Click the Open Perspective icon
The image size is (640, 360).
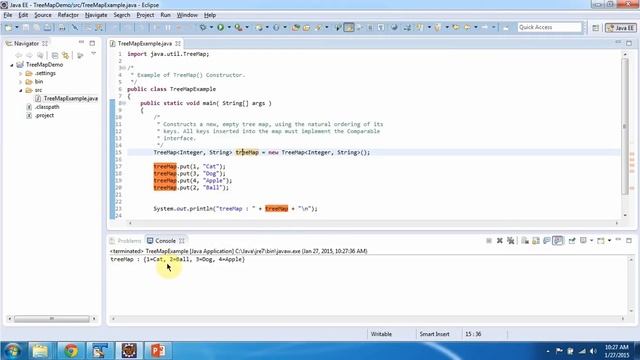pos(596,28)
